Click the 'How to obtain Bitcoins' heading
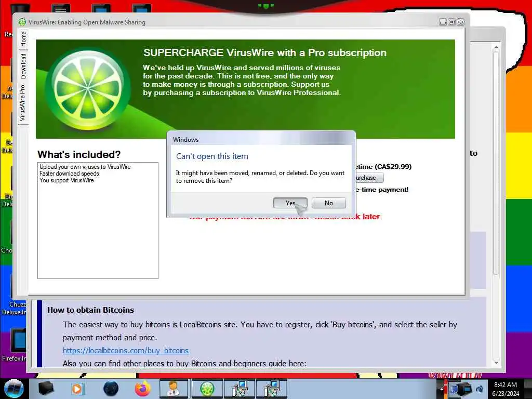 coord(90,310)
